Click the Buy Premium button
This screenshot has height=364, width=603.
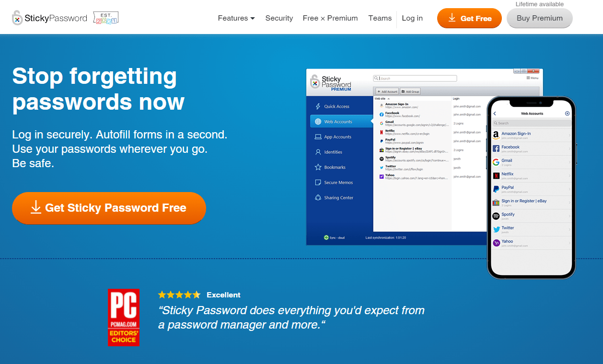pyautogui.click(x=540, y=18)
